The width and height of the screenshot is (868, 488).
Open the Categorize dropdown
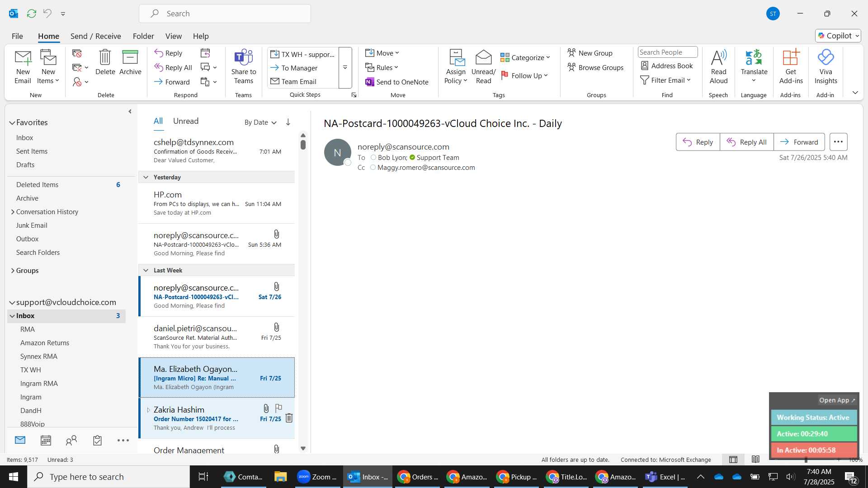[x=525, y=57]
